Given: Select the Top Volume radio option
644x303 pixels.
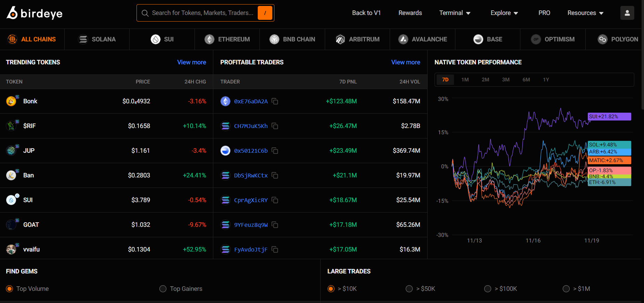Looking at the screenshot, I should pyautogui.click(x=9, y=289).
